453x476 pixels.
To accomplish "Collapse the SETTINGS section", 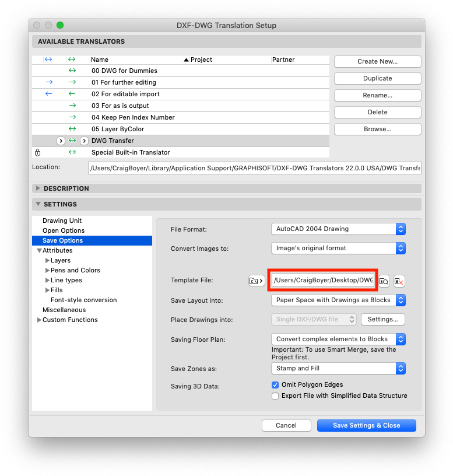I will tap(38, 204).
